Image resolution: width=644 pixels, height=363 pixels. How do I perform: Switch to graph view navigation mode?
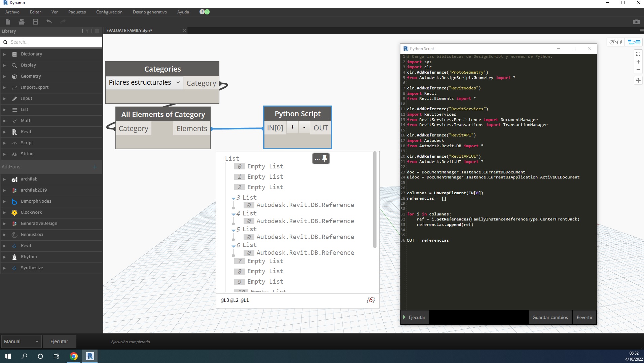pyautogui.click(x=634, y=42)
